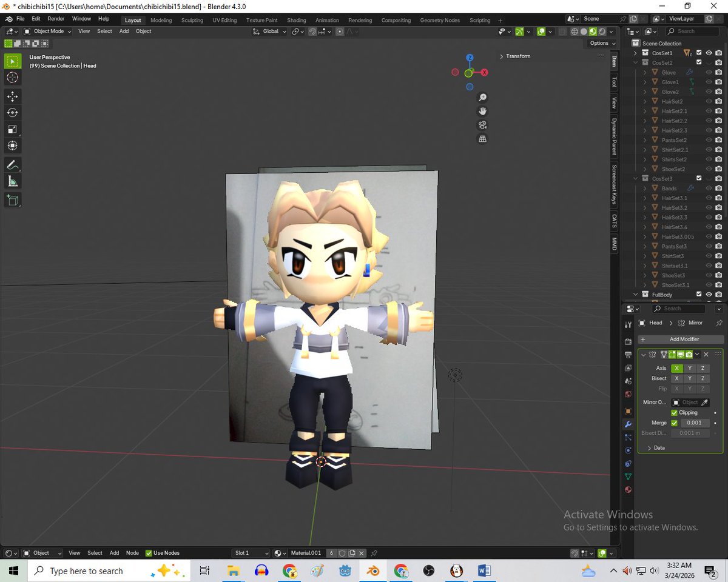The width and height of the screenshot is (728, 582).
Task: Open the File menu
Action: pyautogui.click(x=21, y=19)
